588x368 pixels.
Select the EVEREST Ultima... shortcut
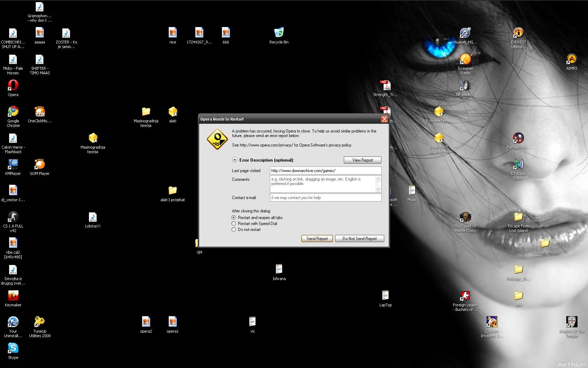518,33
